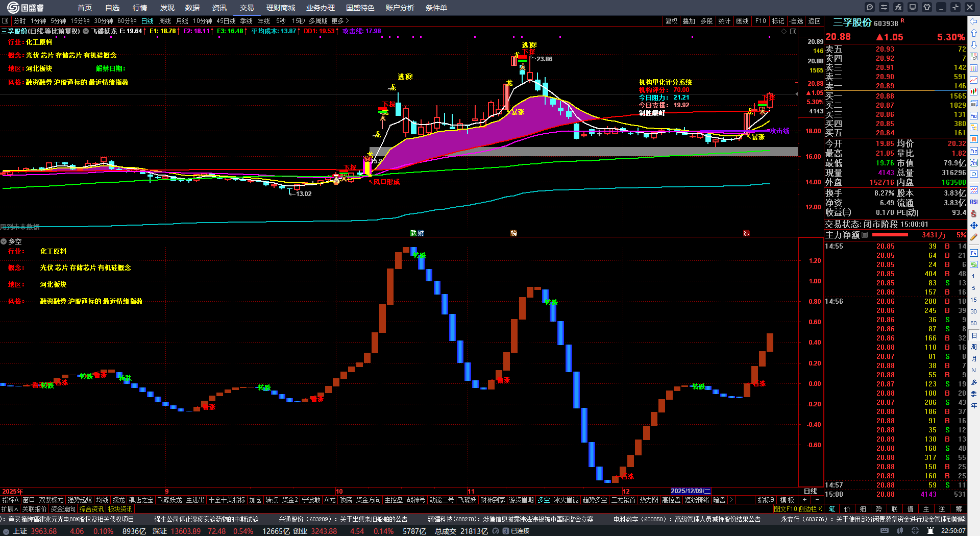Click the crosshair target icon in status bar

(916, 531)
